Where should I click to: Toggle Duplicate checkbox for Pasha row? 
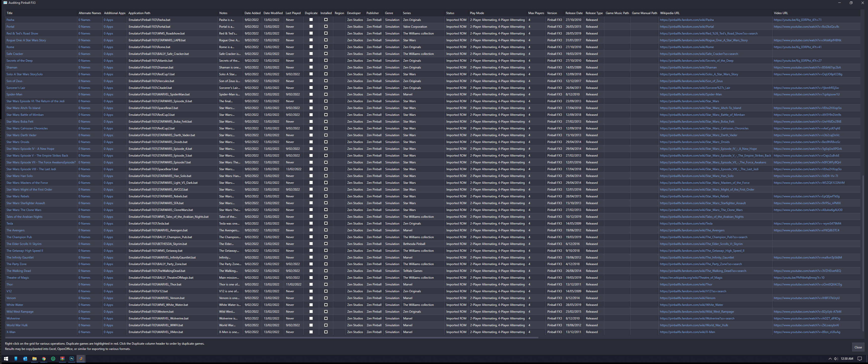(311, 20)
